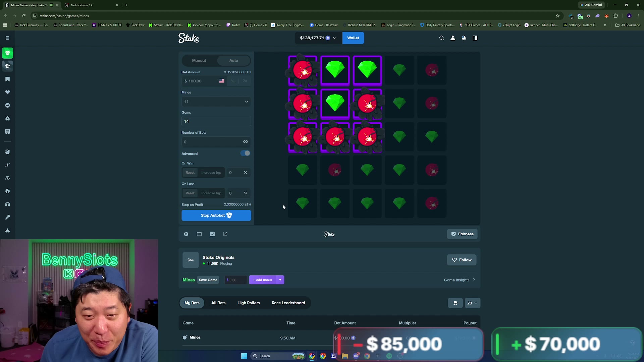
Task: Open Spotify from the taskbar
Action: (389, 356)
